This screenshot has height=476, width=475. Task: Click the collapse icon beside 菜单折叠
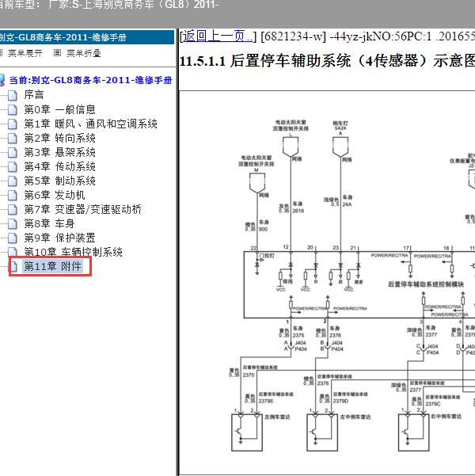tap(57, 53)
